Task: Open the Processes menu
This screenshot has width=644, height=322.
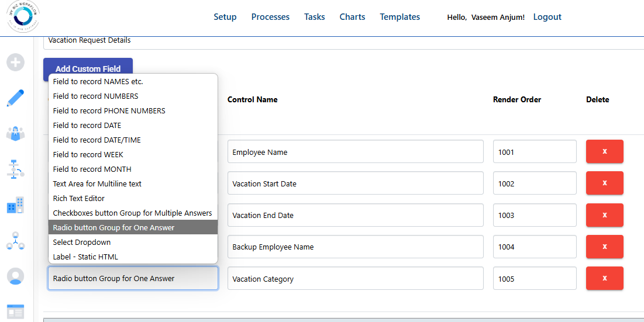Action: click(x=270, y=17)
